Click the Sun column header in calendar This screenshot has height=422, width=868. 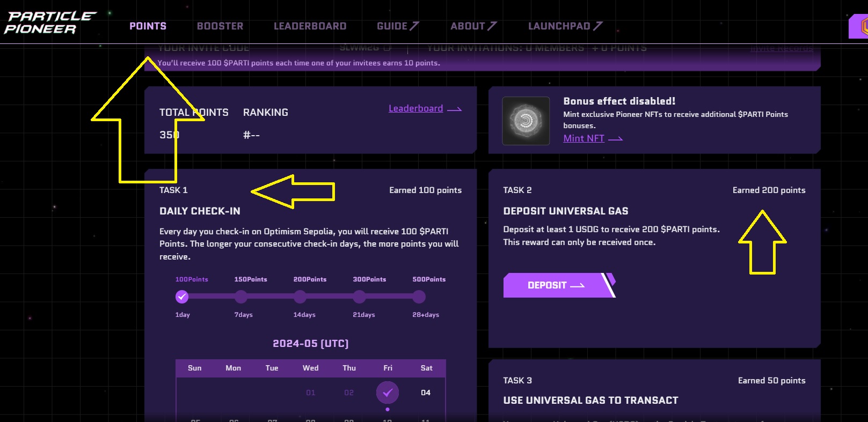195,368
